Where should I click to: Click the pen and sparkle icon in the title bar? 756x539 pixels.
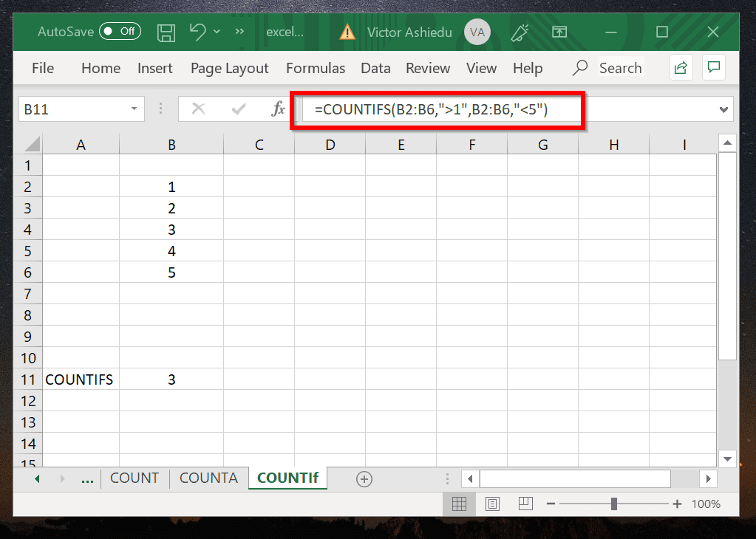click(x=520, y=32)
